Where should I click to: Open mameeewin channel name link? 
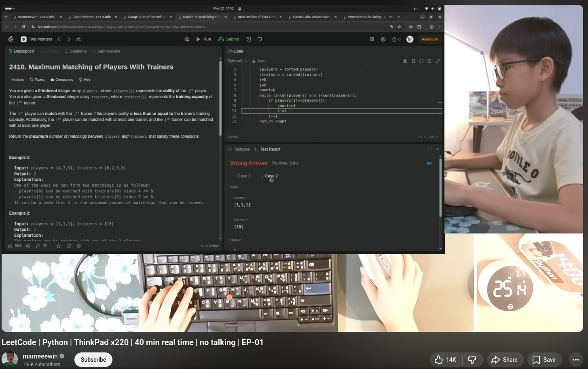click(40, 356)
